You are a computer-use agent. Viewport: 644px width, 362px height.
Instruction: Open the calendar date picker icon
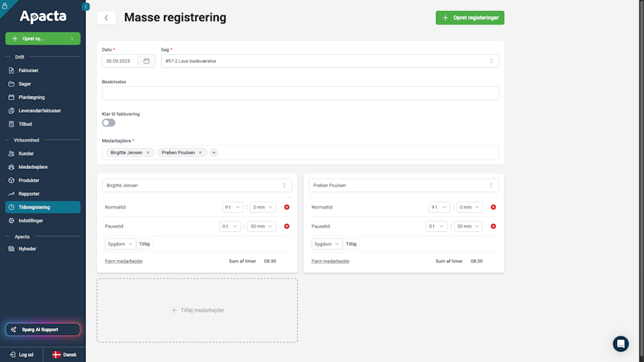pos(146,61)
